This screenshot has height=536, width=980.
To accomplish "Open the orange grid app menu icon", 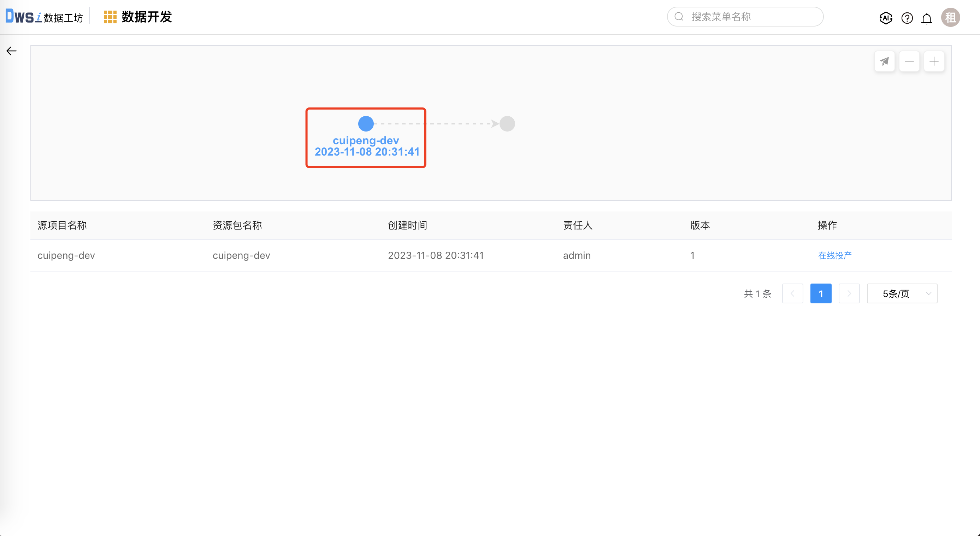I will click(110, 17).
